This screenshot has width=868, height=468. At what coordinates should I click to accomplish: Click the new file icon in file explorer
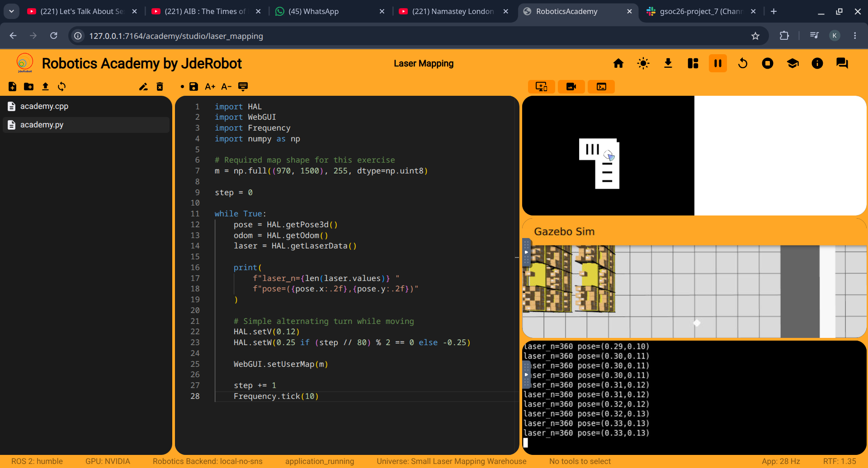[x=13, y=87]
